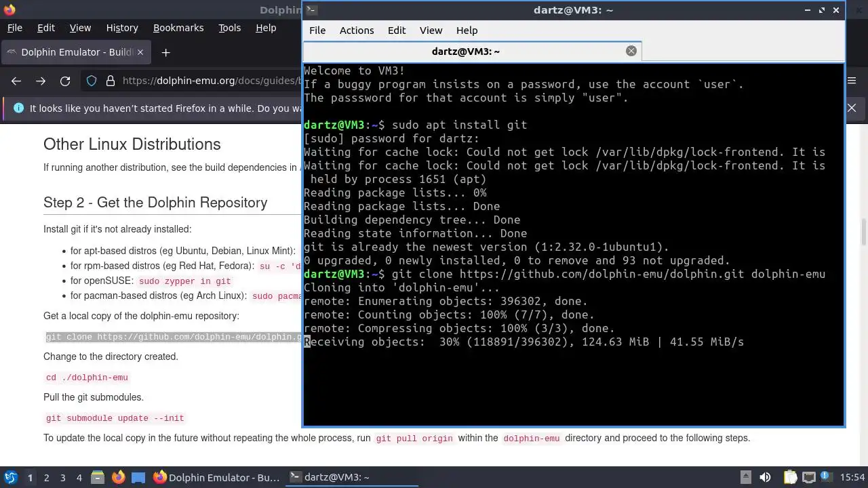
Task: Open Firefox Tools menu
Action: tap(230, 28)
